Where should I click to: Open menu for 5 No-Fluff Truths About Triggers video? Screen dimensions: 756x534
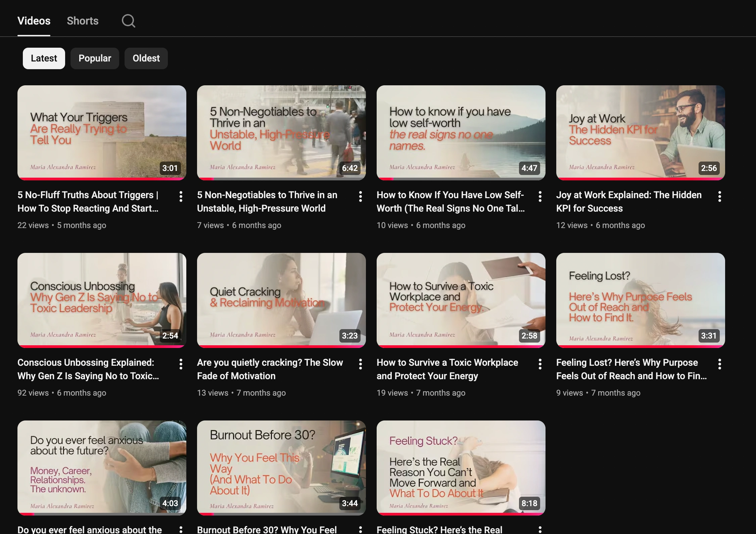coord(181,196)
